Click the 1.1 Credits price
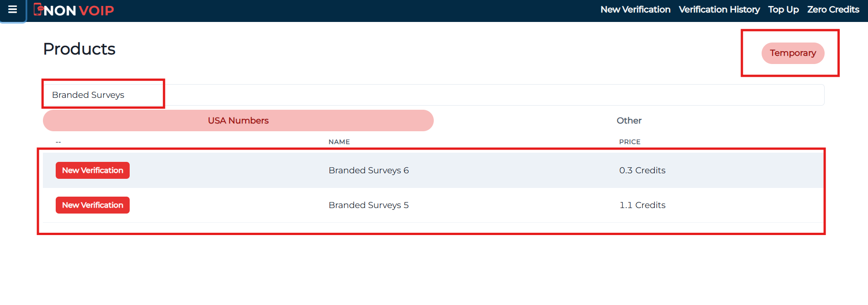The width and height of the screenshot is (868, 305). pos(642,205)
